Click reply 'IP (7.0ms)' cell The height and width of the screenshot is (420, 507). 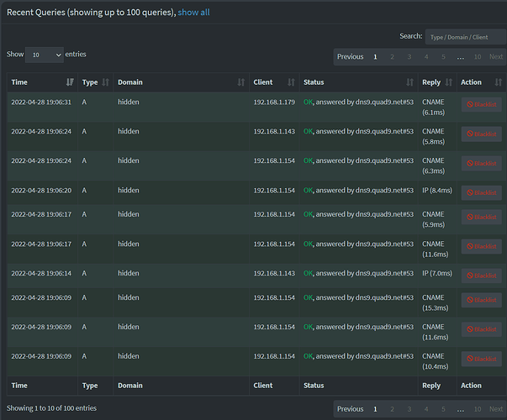(437, 273)
